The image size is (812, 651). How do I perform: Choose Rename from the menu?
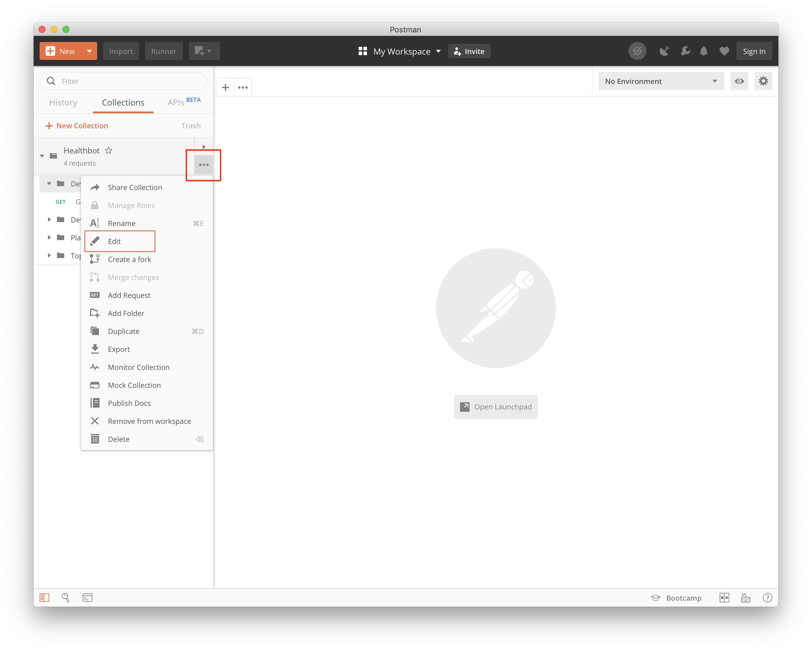coord(147,223)
